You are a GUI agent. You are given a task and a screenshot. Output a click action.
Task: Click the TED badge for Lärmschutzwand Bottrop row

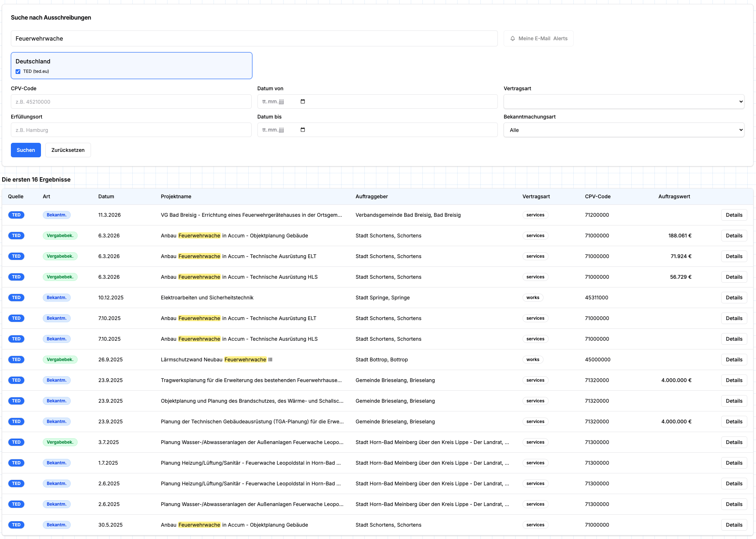16,360
